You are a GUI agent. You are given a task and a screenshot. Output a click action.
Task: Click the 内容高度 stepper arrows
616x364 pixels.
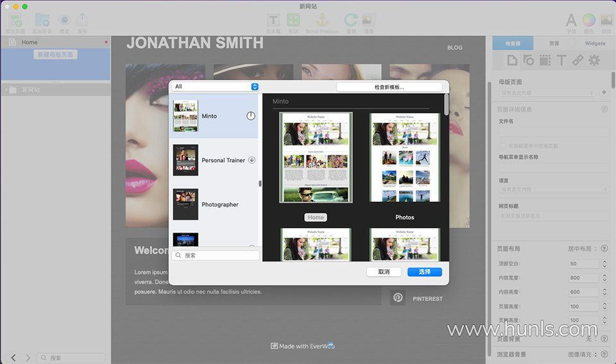(x=604, y=292)
